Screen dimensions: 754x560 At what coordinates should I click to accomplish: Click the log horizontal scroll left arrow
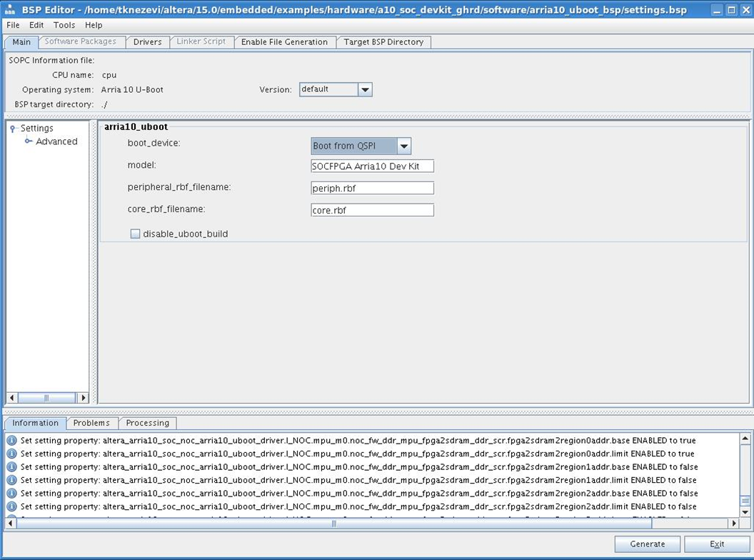click(x=11, y=523)
